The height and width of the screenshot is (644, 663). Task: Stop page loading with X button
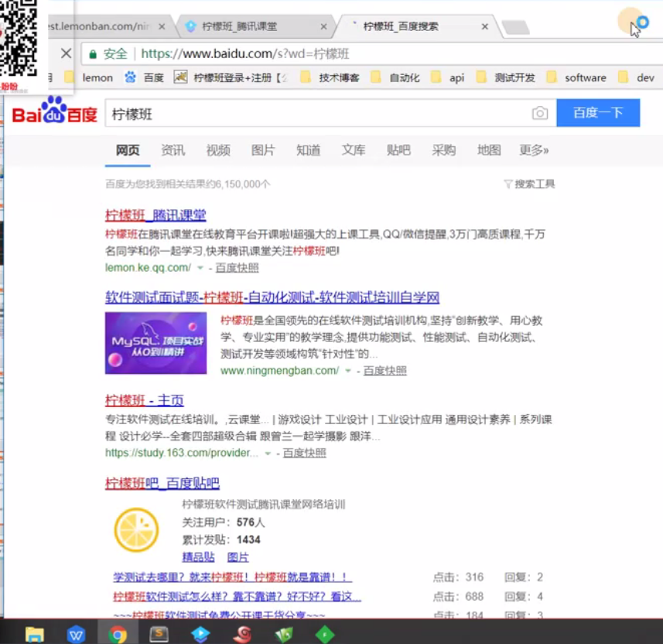66,53
